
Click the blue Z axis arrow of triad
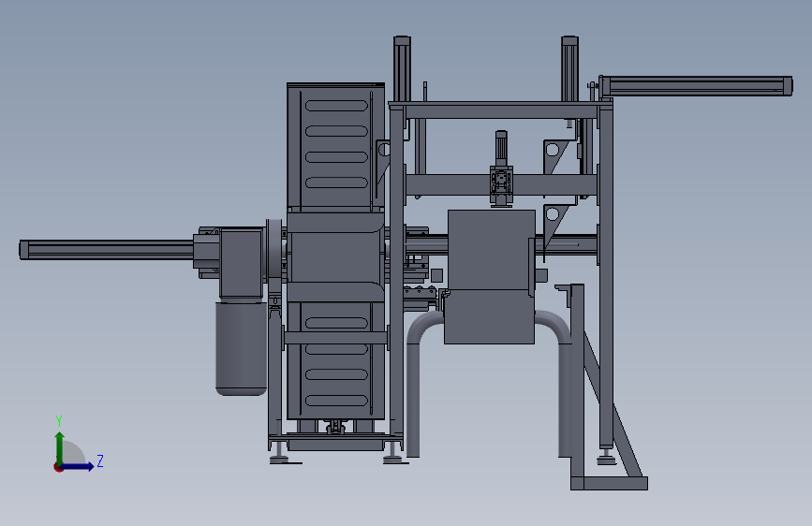[x=78, y=466]
